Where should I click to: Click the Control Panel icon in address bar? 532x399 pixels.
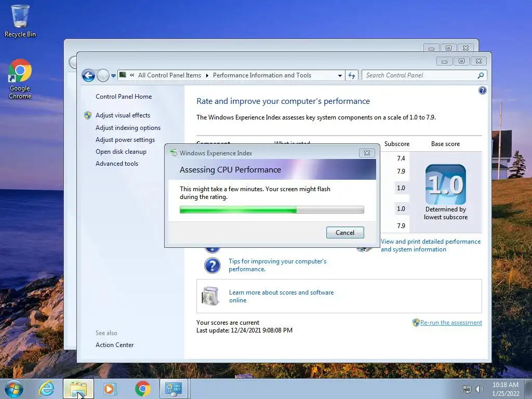(x=123, y=75)
